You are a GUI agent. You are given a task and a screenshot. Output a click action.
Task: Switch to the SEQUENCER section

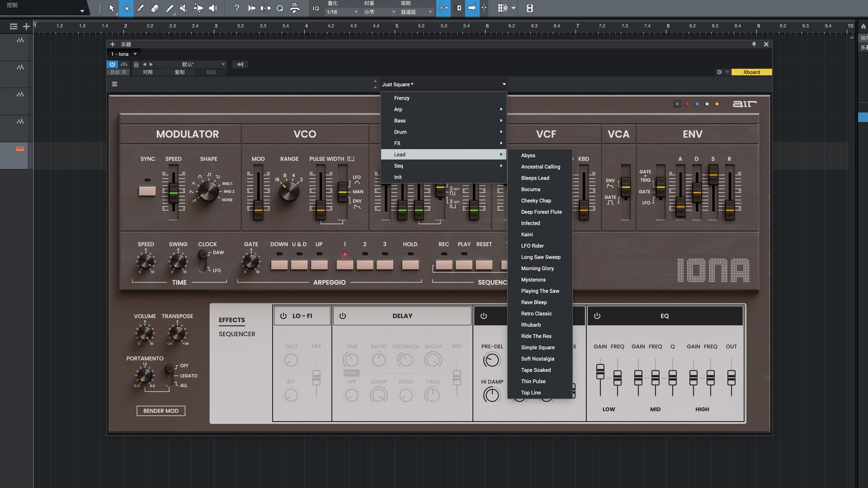click(x=237, y=334)
